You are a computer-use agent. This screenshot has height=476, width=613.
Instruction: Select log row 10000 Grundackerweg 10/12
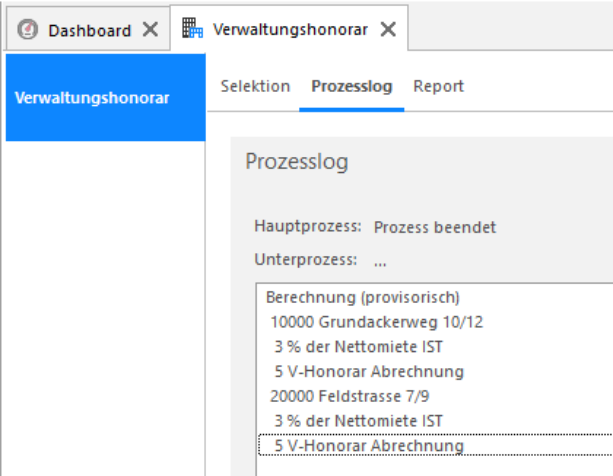pyautogui.click(x=436, y=322)
